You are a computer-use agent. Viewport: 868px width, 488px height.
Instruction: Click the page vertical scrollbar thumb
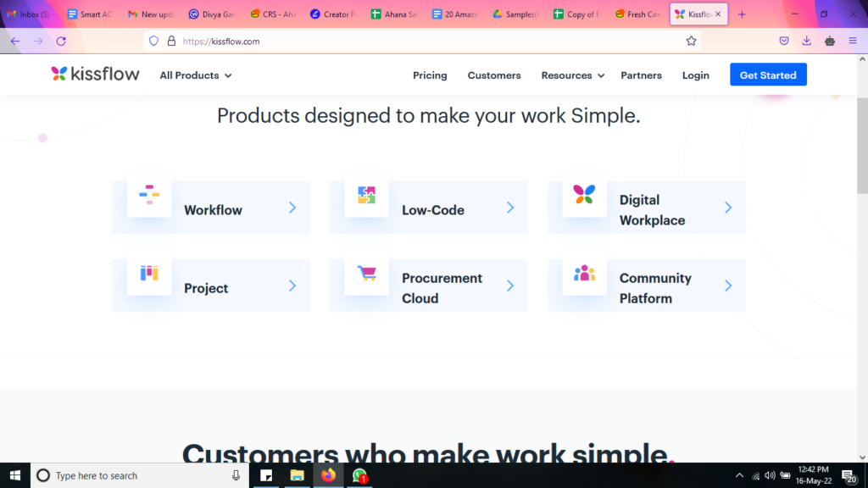pyautogui.click(x=862, y=146)
